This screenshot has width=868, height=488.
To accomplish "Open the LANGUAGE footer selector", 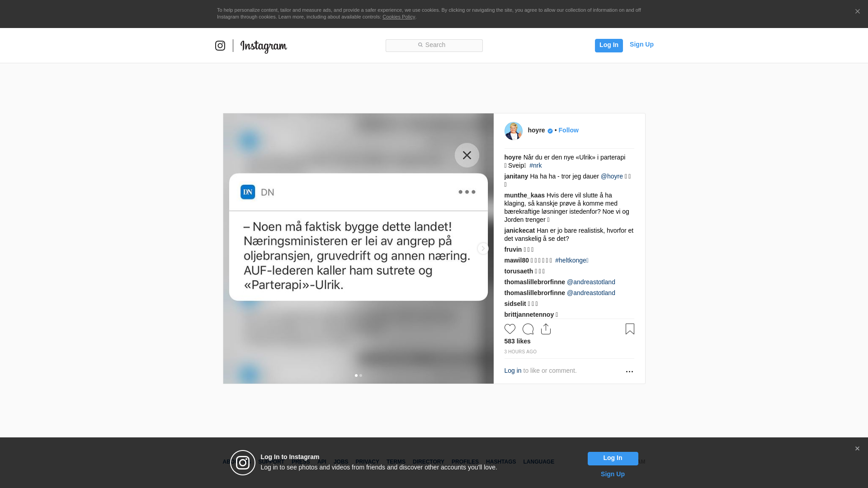I will coord(538,462).
